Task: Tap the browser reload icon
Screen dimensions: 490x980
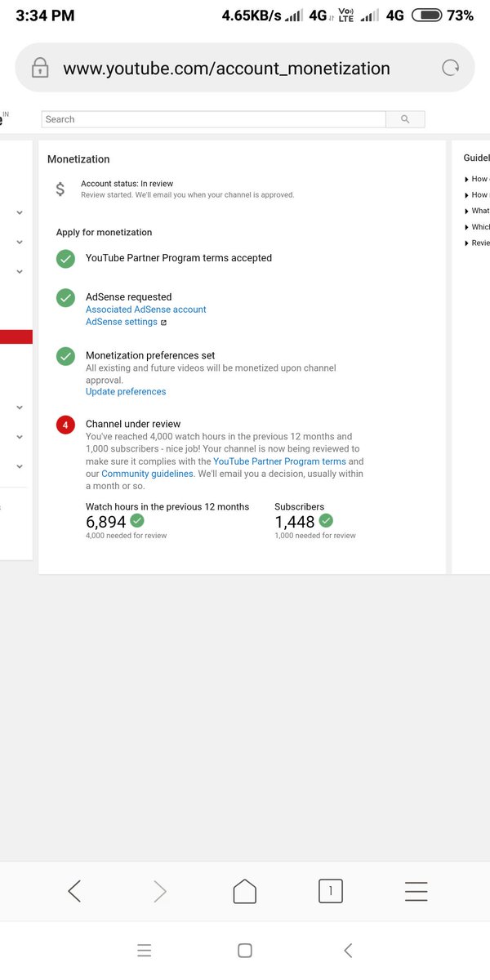Action: 451,69
